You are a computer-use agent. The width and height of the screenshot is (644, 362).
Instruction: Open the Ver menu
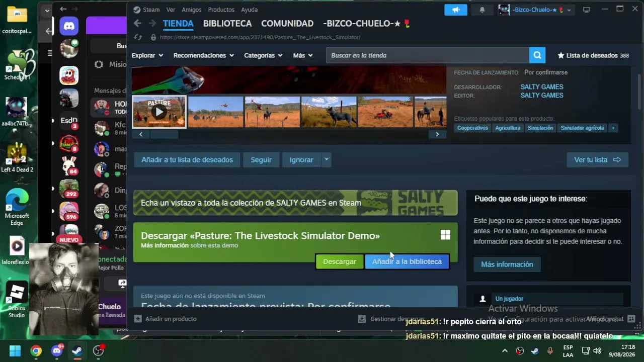point(171,10)
